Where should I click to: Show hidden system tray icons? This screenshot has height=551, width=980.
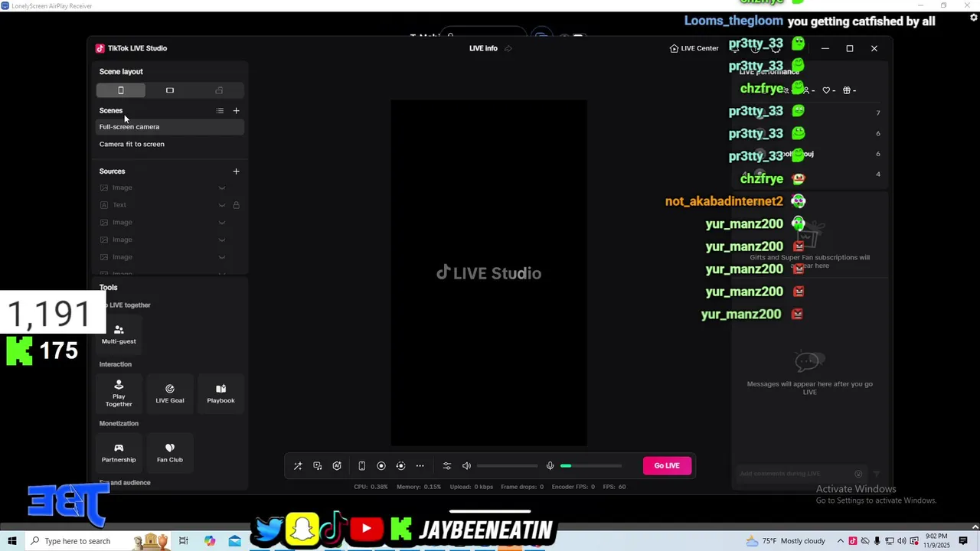pos(841,541)
